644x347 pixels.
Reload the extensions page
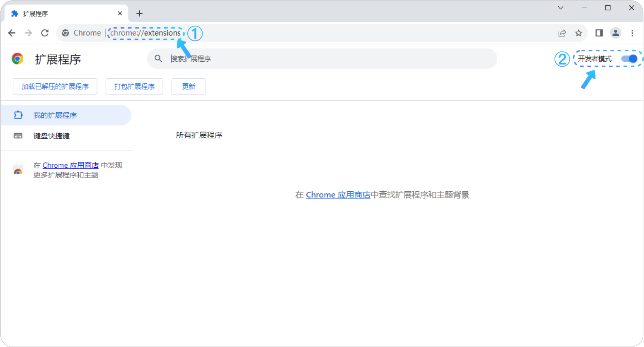point(45,33)
